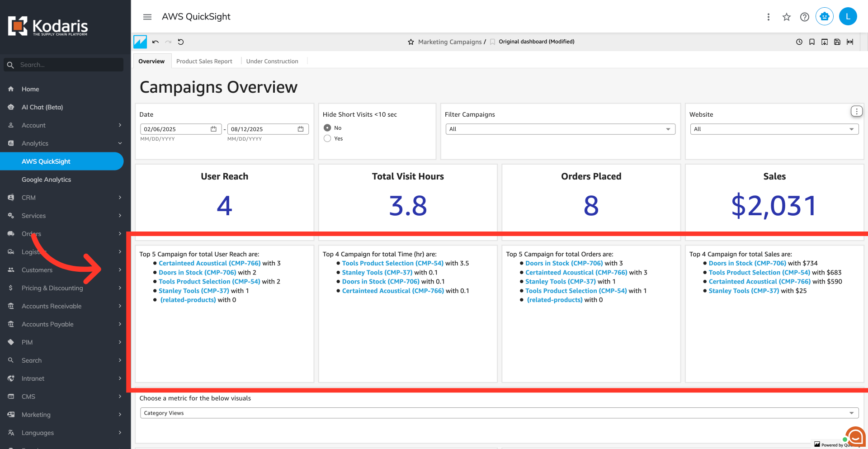Click the QuickSight logo icon

tap(140, 42)
